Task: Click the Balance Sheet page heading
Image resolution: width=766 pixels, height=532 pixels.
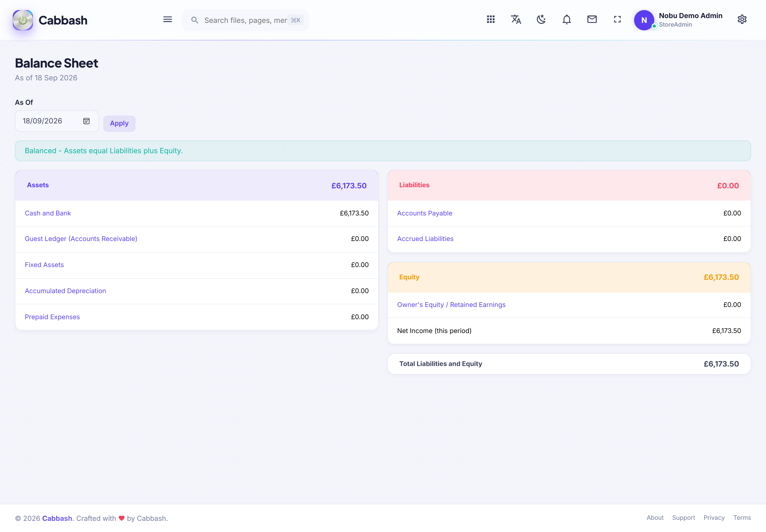Action: (57, 63)
